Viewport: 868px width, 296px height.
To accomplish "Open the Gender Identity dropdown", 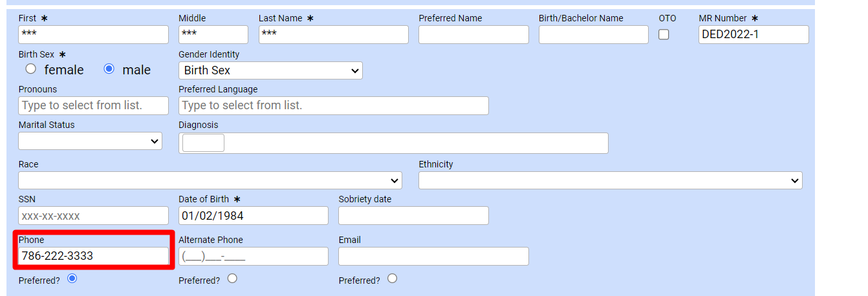I will tap(270, 70).
